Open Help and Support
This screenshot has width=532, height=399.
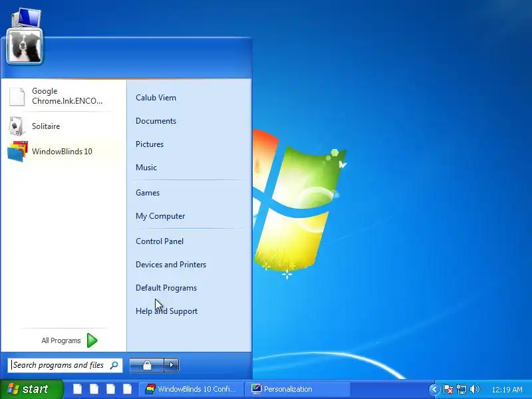[167, 311]
